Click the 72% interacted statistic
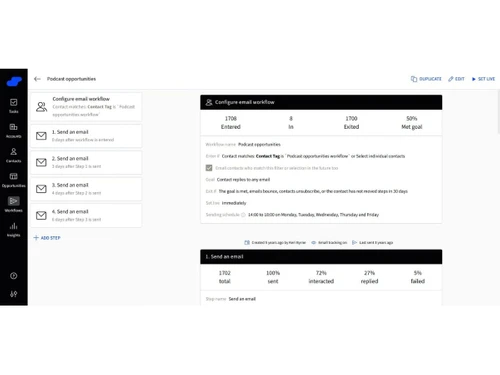 (321, 277)
